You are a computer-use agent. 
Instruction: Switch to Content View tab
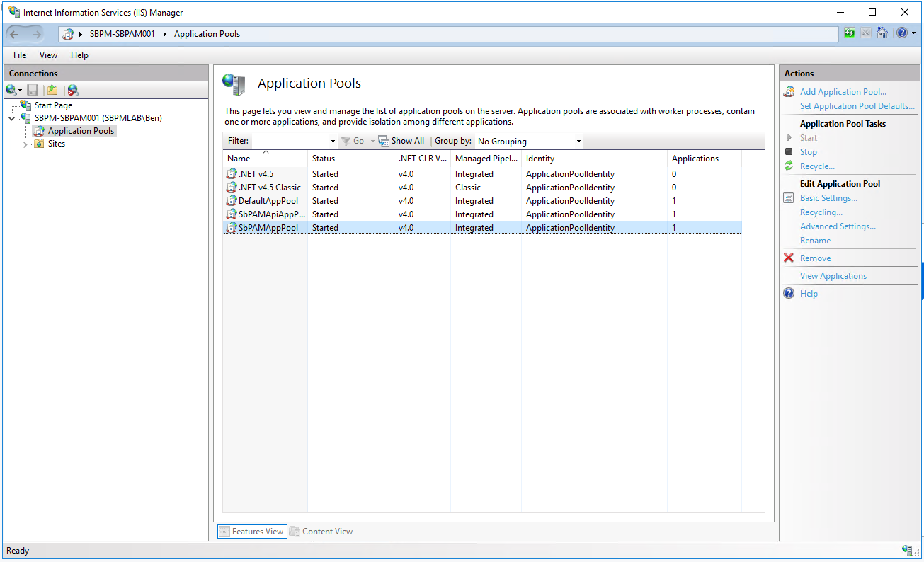pos(321,532)
